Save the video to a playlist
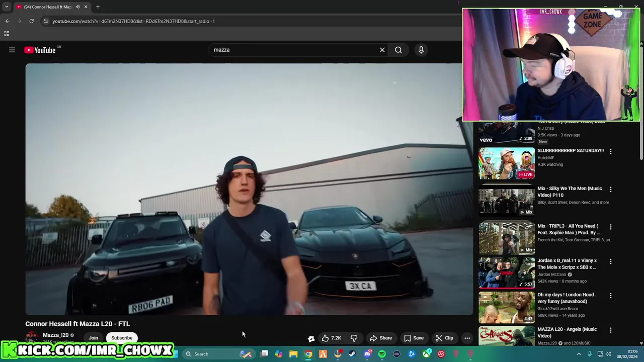Viewport: 644px width, 362px height. (x=414, y=338)
